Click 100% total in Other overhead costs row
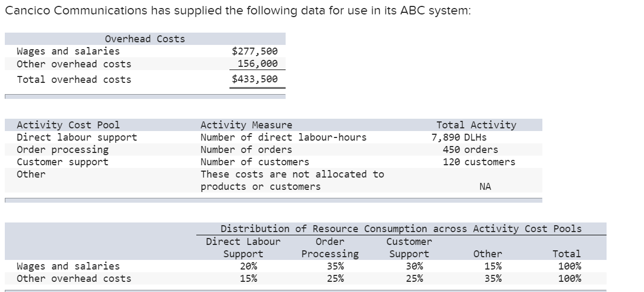The width and height of the screenshot is (644, 292). (569, 279)
